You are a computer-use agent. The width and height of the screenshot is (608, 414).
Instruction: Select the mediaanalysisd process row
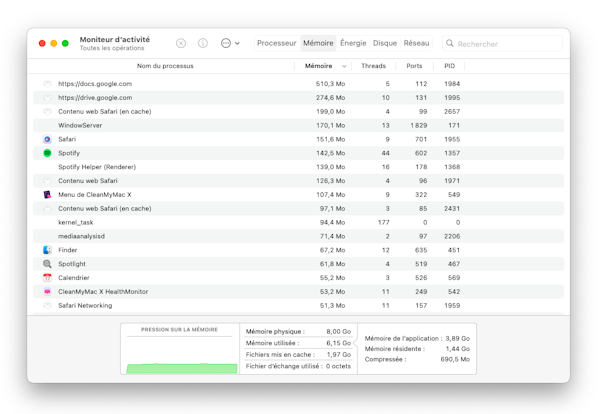point(298,236)
